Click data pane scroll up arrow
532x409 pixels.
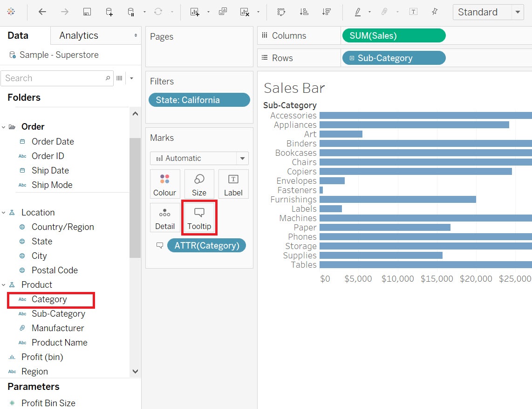pos(135,114)
